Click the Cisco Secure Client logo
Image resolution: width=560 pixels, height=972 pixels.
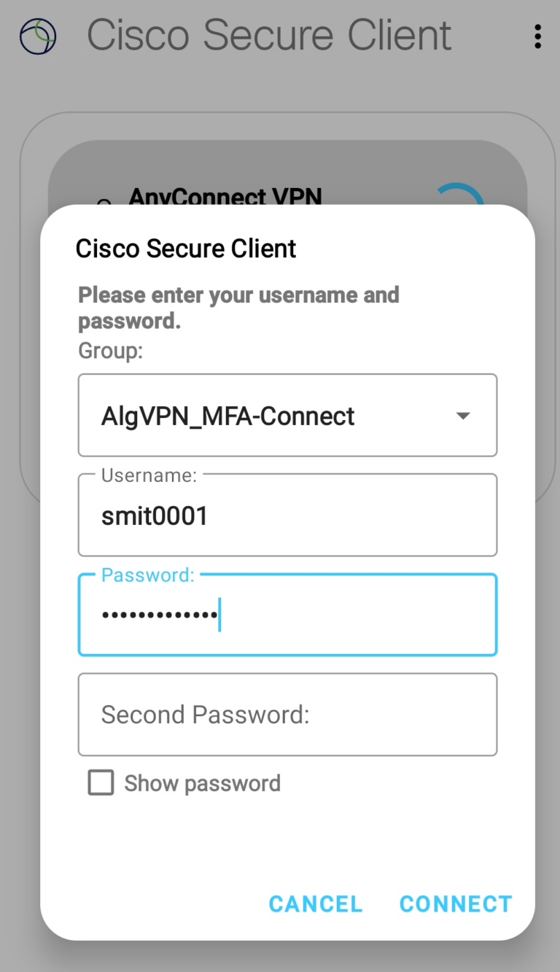tap(37, 35)
